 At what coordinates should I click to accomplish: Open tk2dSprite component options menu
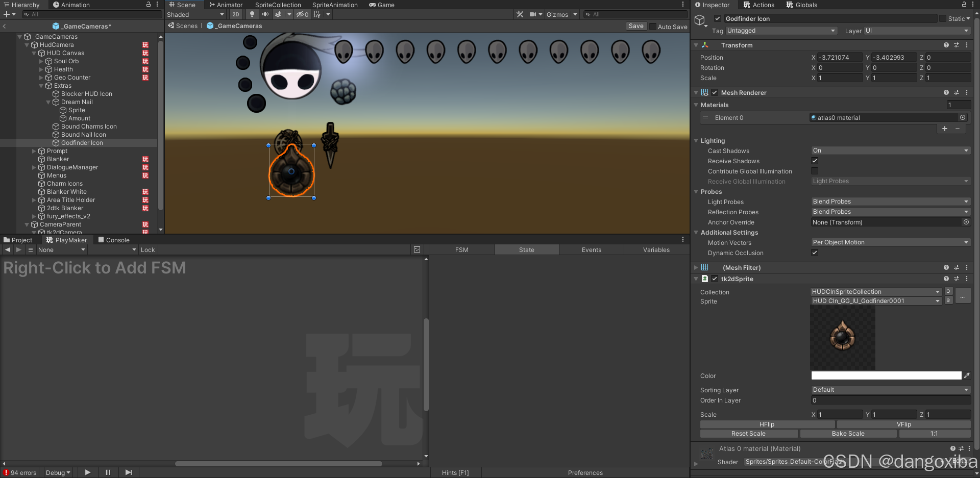pos(967,279)
